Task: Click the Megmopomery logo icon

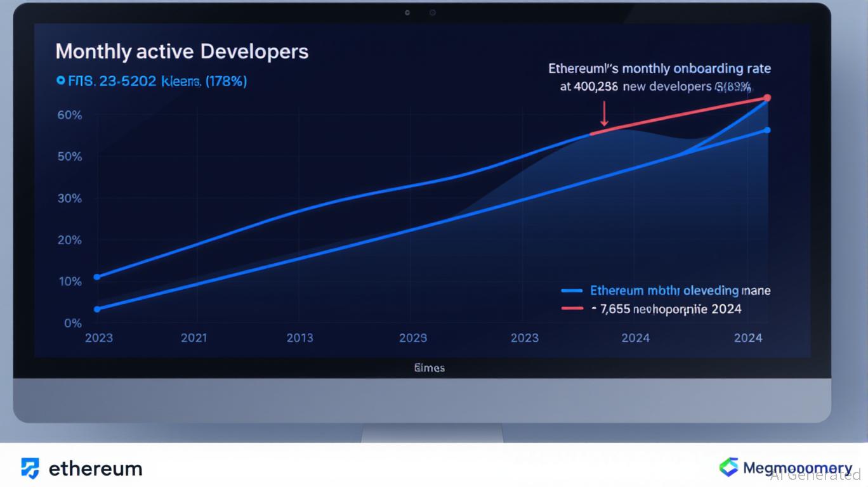Action: click(x=728, y=467)
